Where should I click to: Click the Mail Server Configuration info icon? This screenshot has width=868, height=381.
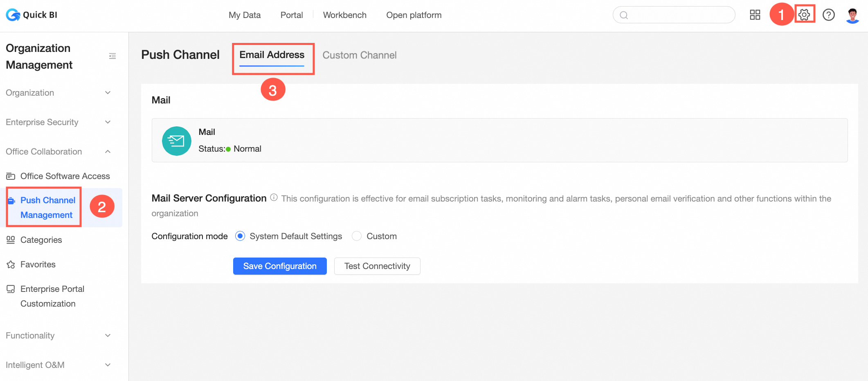274,197
